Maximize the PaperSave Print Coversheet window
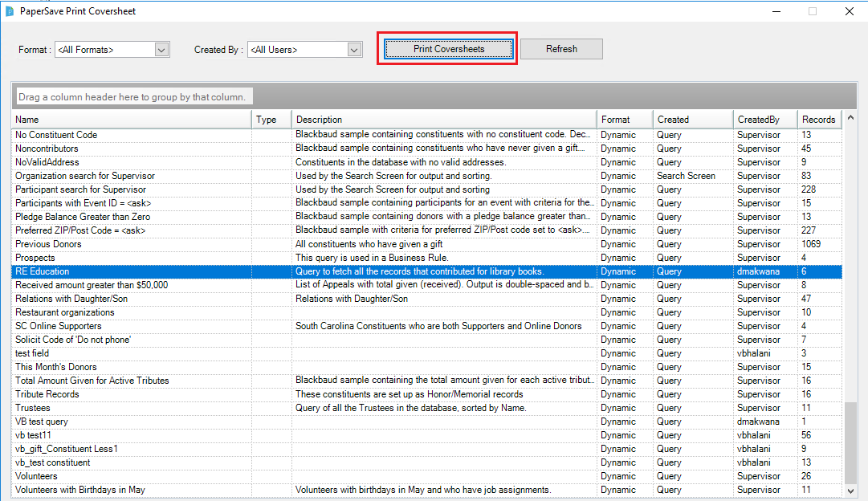The image size is (868, 501). coord(812,11)
